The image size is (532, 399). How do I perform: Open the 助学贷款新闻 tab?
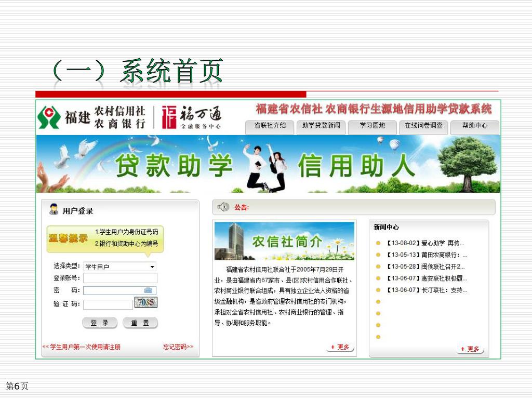coord(321,126)
